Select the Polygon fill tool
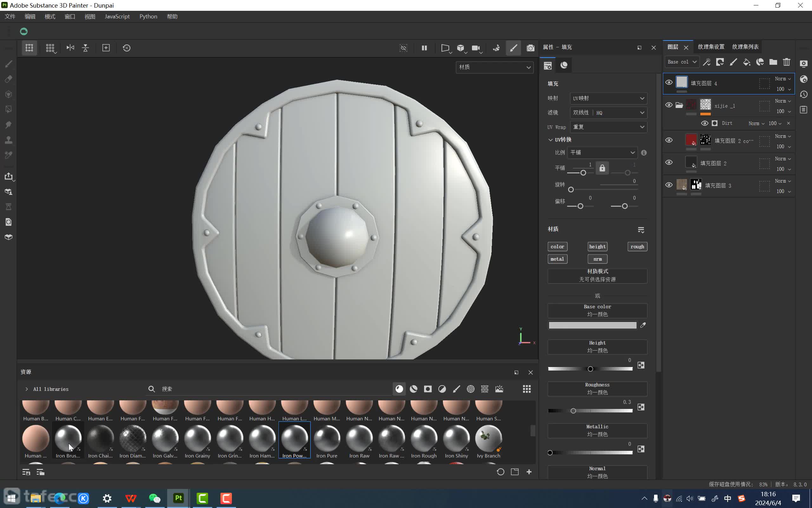812x508 pixels. [x=9, y=109]
